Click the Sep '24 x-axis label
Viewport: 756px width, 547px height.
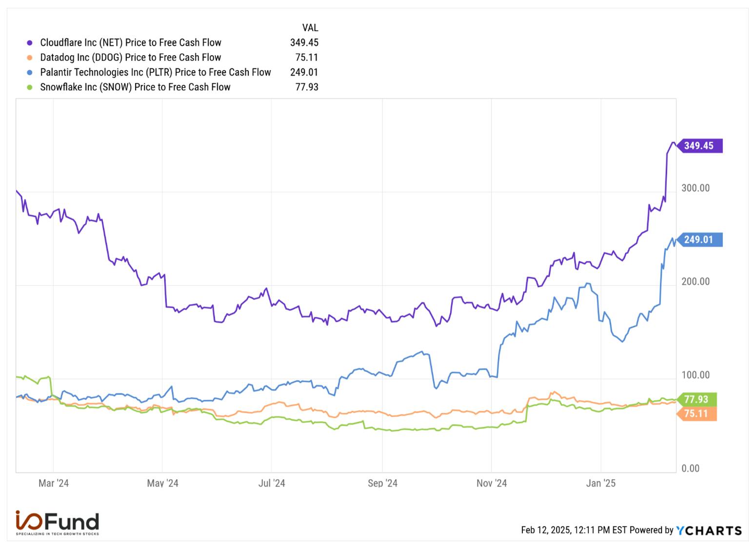click(x=382, y=483)
